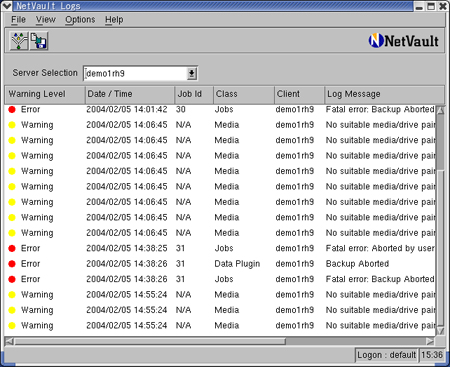Click the 15:36 clock in status bar

tap(432, 355)
